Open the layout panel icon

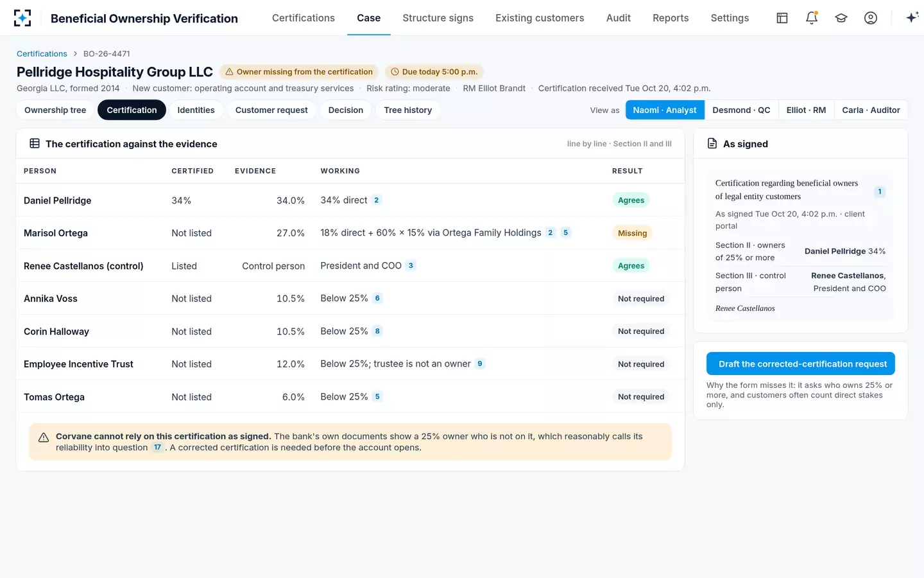(782, 18)
